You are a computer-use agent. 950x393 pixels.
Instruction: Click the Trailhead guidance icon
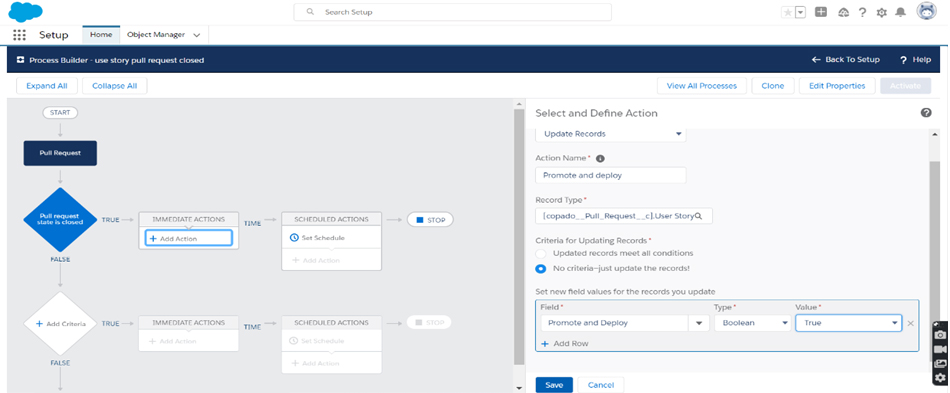coord(843,12)
